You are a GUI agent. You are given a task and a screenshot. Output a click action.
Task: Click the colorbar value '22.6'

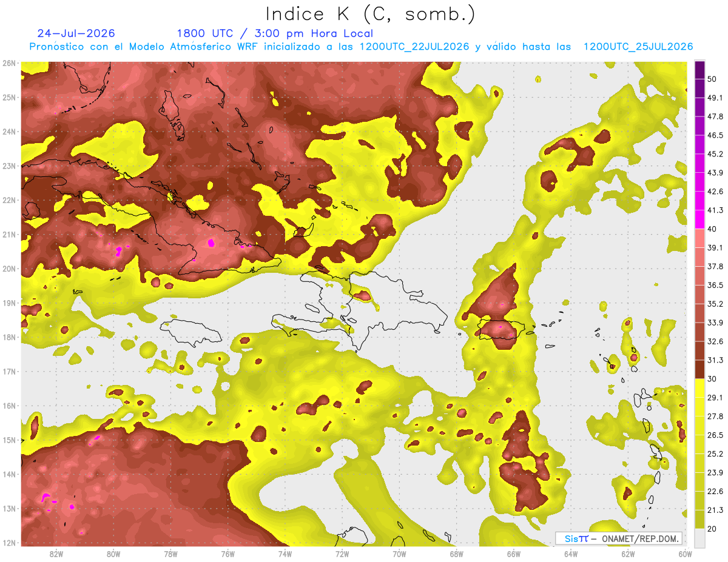715,491
